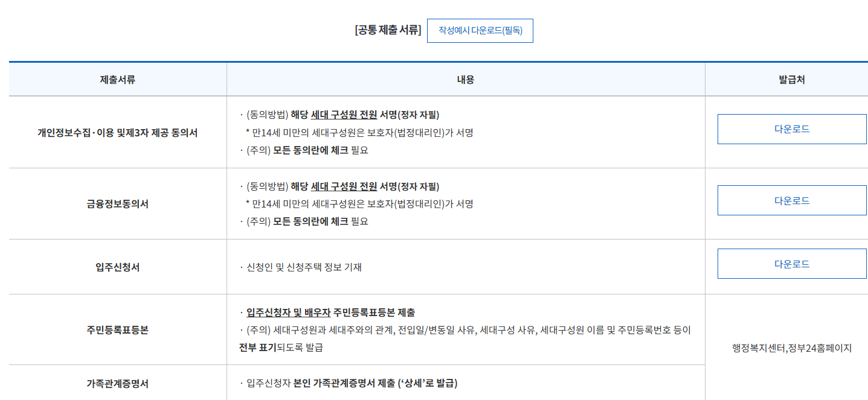The height and width of the screenshot is (400, 868).
Task: Click the 개인정보수집·이용 및제3자 제공 동의서 row label
Action: 118,133
